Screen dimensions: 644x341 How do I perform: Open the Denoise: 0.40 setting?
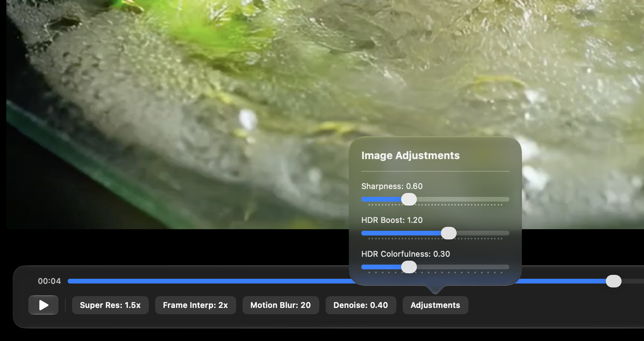click(x=361, y=305)
